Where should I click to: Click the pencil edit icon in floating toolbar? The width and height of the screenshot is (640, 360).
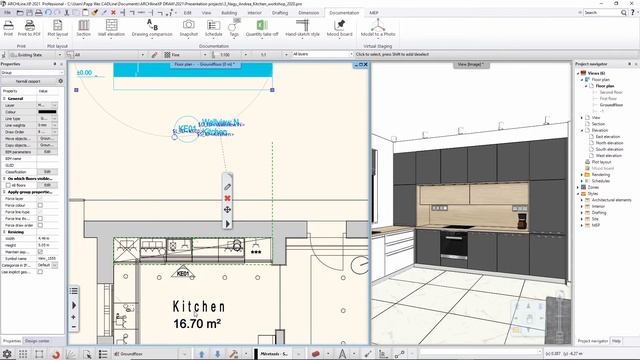point(227,187)
